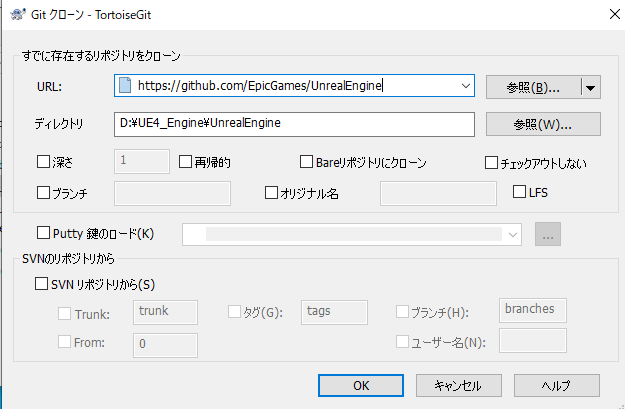Image resolution: width=625 pixels, height=409 pixels.
Task: Click the 参照(B)... browse button
Action: coord(533,87)
